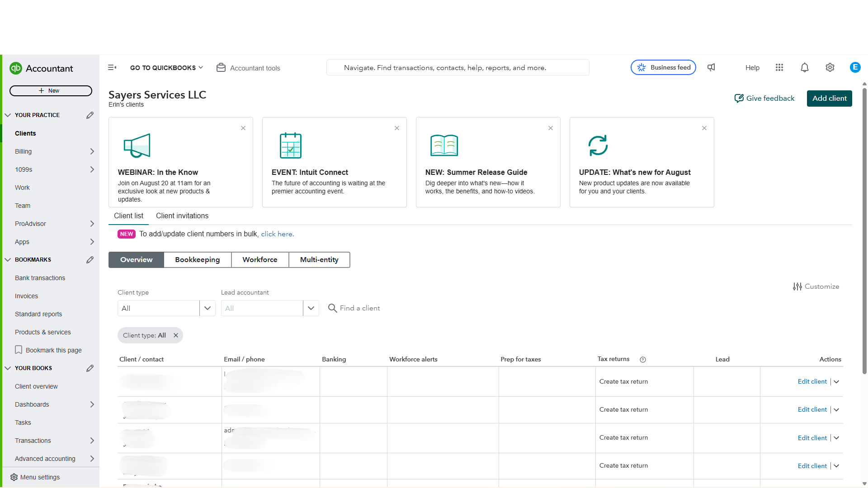The image size is (868, 488).
Task: Select the Multi-entity view tab
Action: coord(319,260)
